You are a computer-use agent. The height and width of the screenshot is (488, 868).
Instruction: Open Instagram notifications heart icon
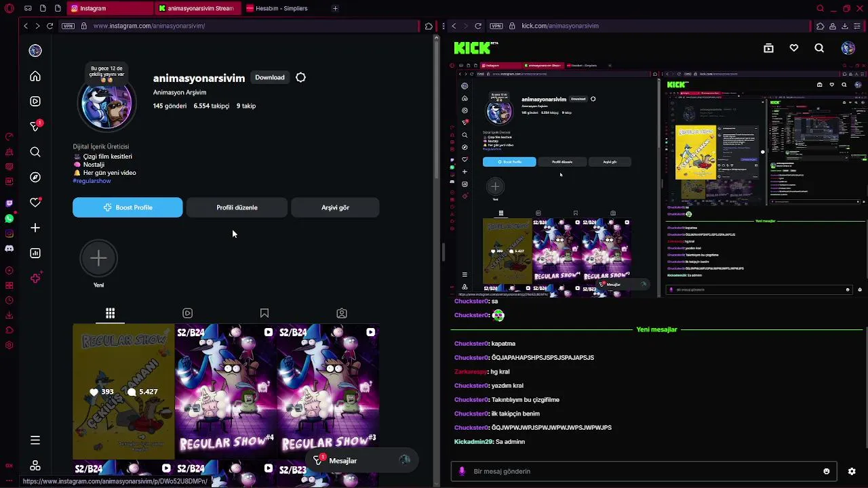click(35, 202)
